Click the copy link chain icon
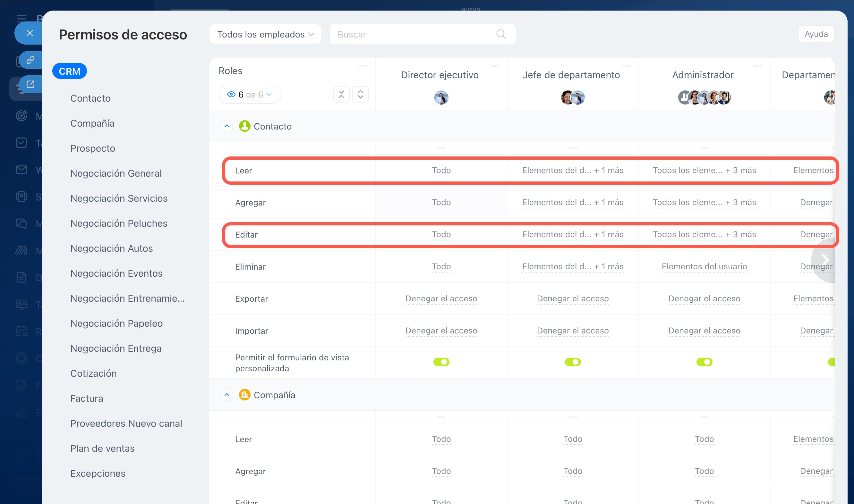This screenshot has width=854, height=504. pos(30,60)
